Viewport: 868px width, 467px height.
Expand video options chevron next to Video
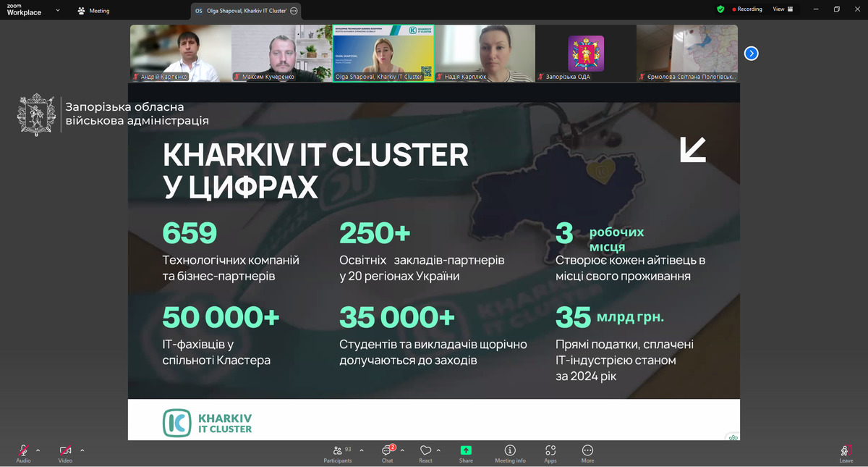click(x=82, y=450)
